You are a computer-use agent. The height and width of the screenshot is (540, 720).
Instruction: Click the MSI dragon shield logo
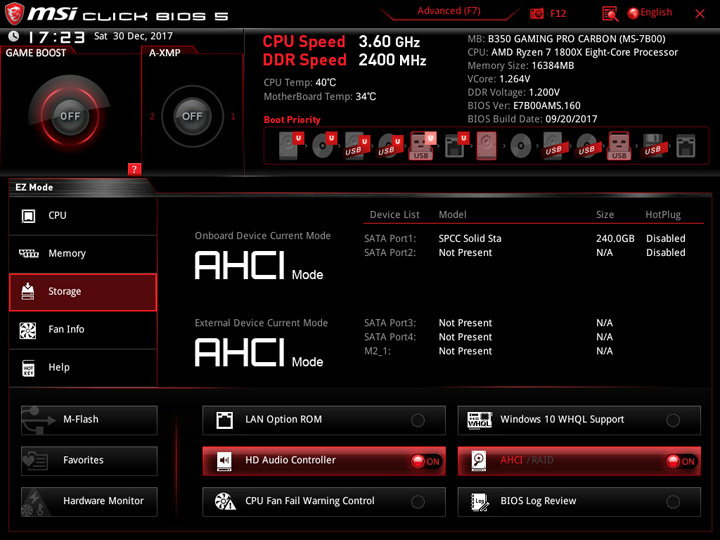(14, 13)
